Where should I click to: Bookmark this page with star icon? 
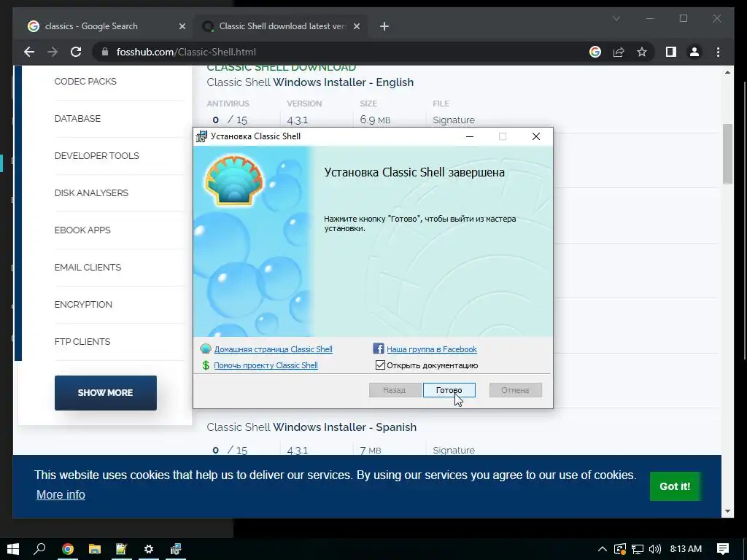point(642,52)
